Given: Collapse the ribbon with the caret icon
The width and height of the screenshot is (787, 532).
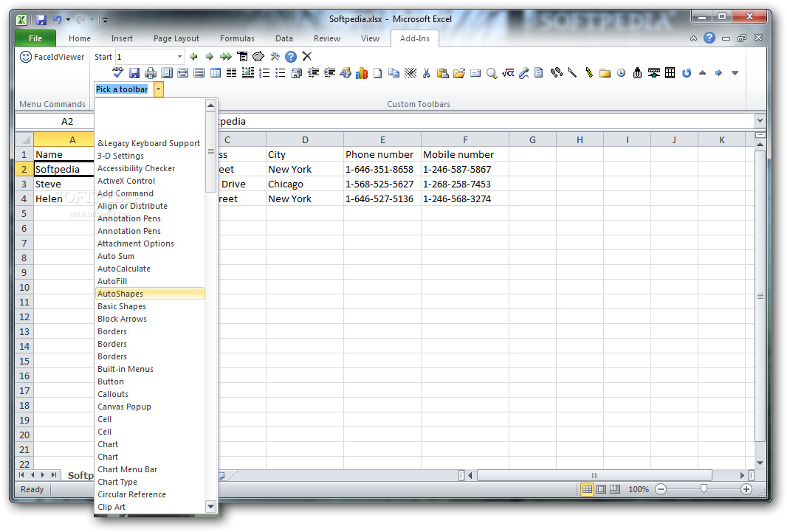Looking at the screenshot, I should pos(693,38).
